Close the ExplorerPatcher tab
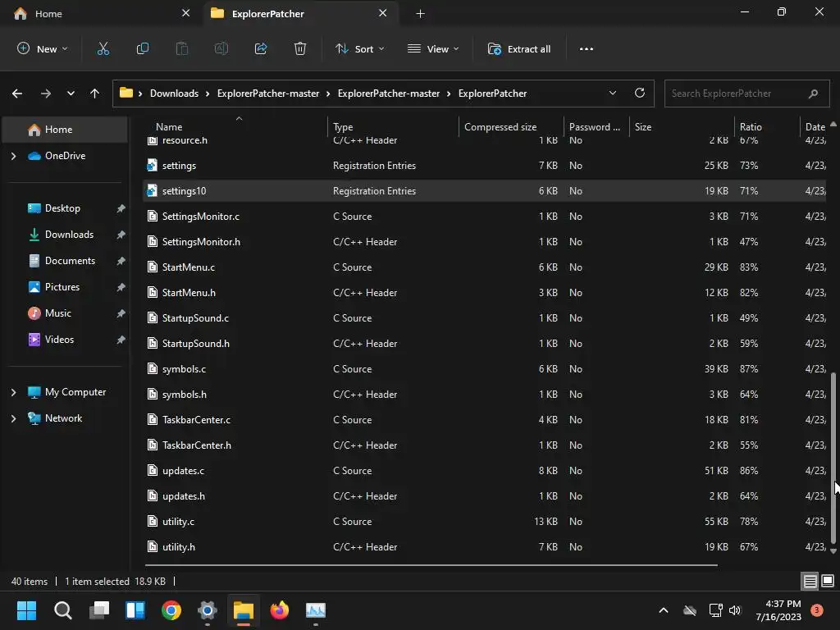The height and width of the screenshot is (630, 840). tap(382, 13)
